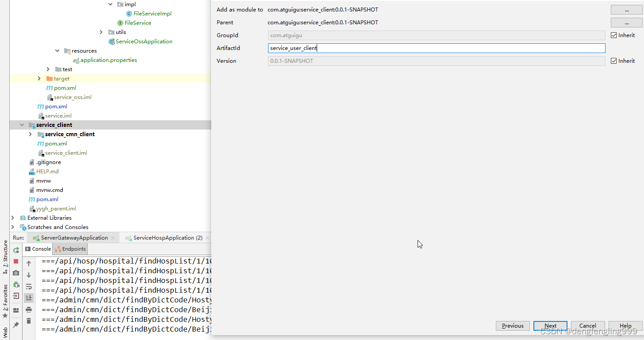Switch to the ServerGatewayApplication run tab
Image resolution: width=644 pixels, height=340 pixels.
pos(74,238)
